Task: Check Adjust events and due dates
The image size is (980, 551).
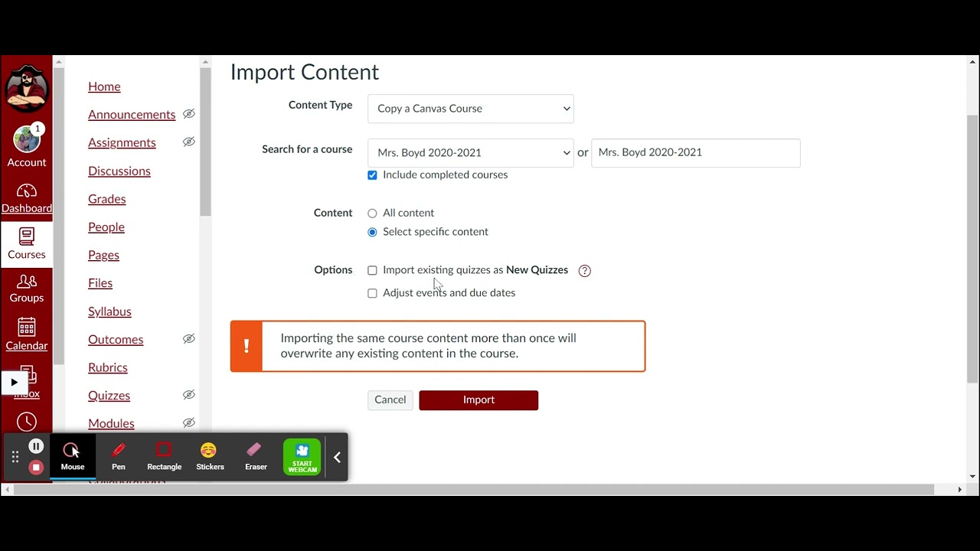Action: tap(372, 293)
